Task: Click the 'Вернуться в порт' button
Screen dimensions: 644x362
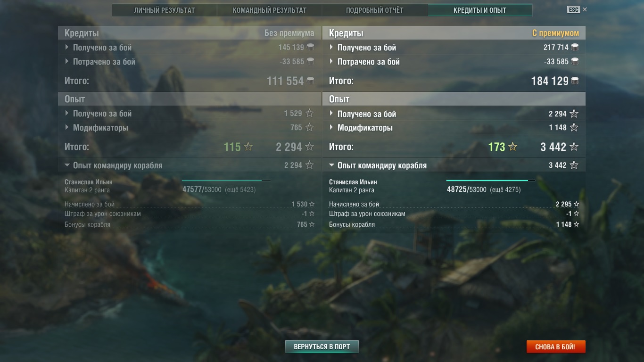Action: 322,346
